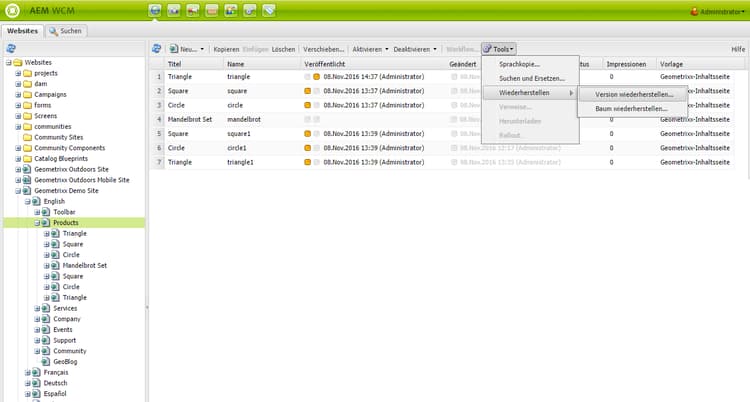Open the AEM home logo icon
Viewport: 750px width, 402px height.
pos(12,11)
